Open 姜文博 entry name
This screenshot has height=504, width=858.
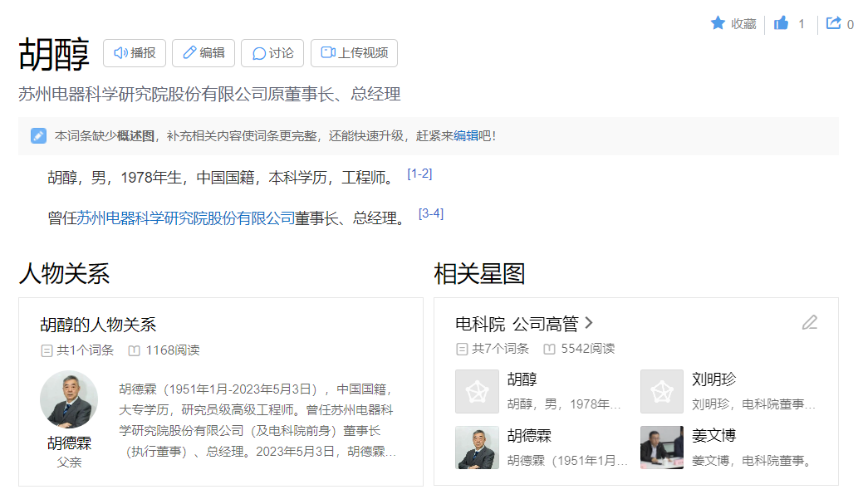click(714, 436)
